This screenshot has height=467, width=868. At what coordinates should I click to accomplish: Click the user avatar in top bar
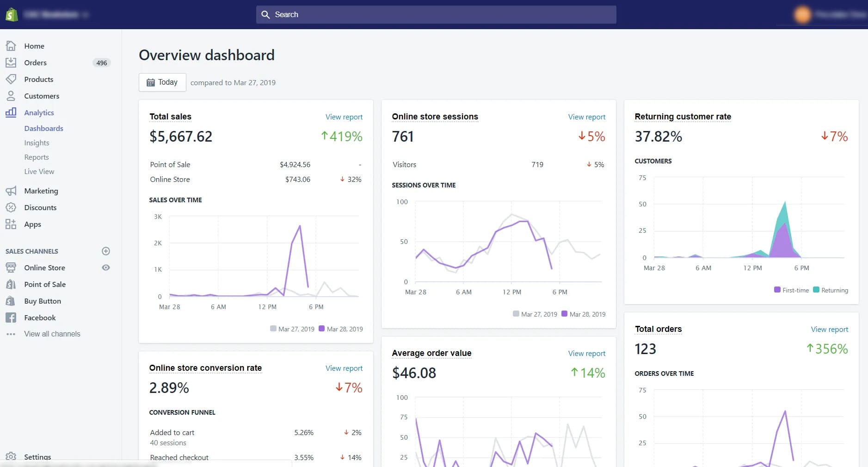click(x=803, y=14)
